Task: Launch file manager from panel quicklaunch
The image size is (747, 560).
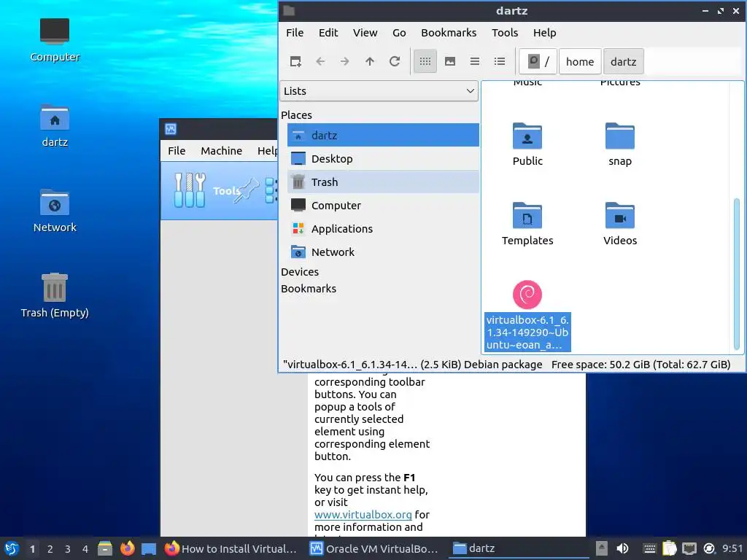Action: [x=105, y=548]
